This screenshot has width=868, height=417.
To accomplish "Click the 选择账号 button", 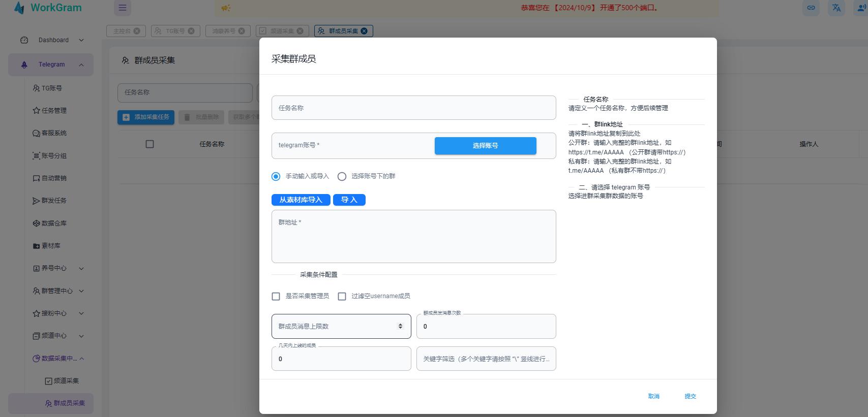I will click(485, 146).
